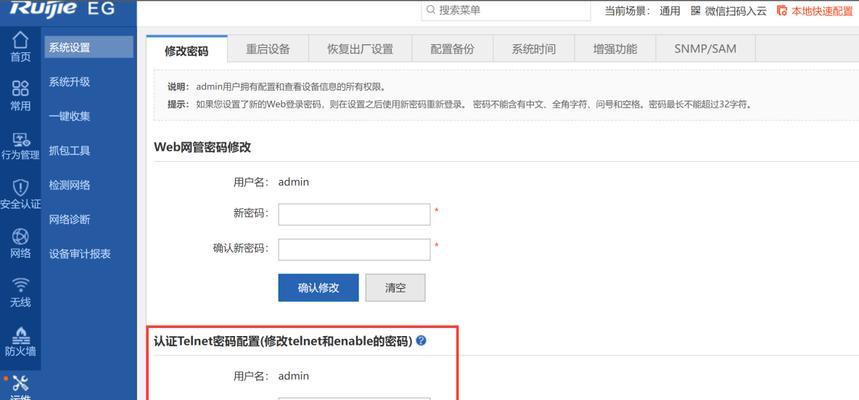The image size is (859, 400).
Task: Switch to the 配置备份 tab
Action: coord(452,49)
